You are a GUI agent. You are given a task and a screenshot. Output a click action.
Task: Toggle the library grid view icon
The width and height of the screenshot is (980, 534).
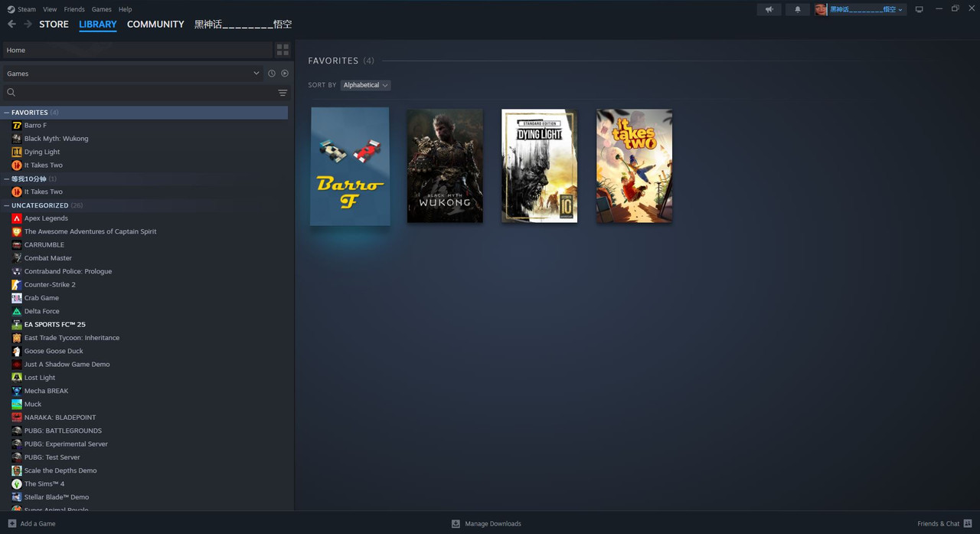tap(283, 50)
